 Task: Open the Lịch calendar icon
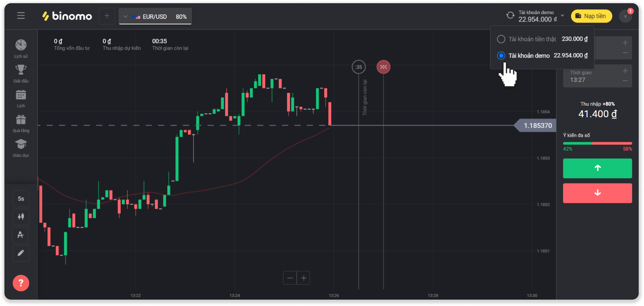tap(21, 95)
